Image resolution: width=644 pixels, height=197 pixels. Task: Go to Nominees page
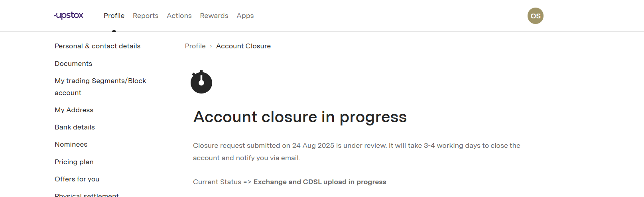tap(71, 144)
